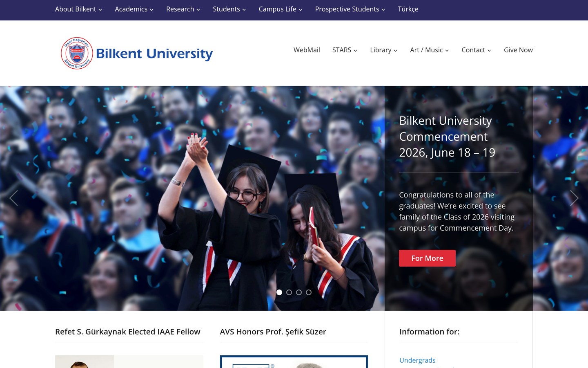This screenshot has width=588, height=368.
Task: Click the Bilkent University crest logo
Action: 77,53
